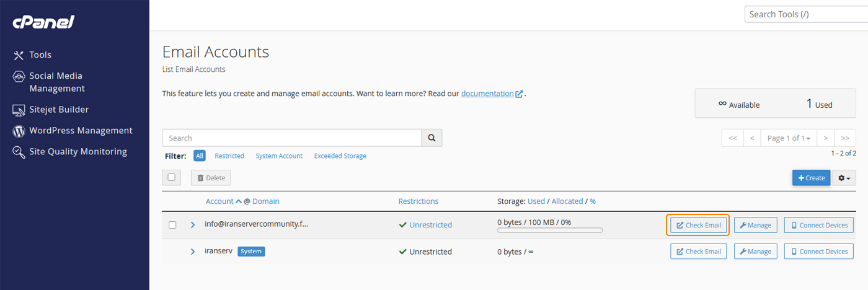Click Manage for info@iranservercommunity account
This screenshot has height=290, width=868.
coord(755,225)
